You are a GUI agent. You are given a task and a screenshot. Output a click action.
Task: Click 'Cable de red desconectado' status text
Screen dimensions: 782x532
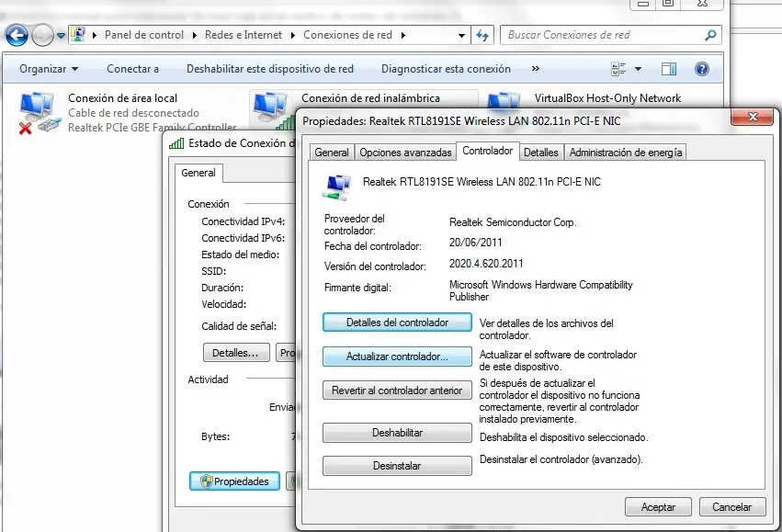click(133, 113)
